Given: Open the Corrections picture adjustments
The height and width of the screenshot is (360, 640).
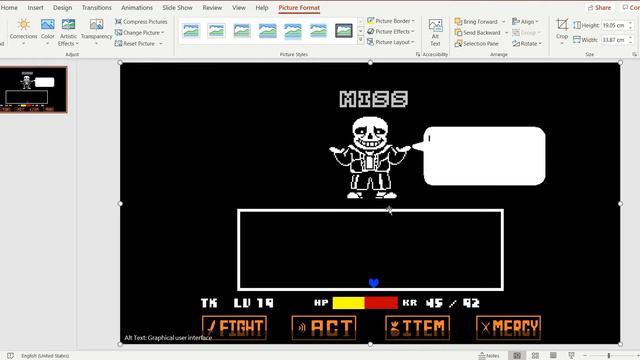Looking at the screenshot, I should [23, 32].
